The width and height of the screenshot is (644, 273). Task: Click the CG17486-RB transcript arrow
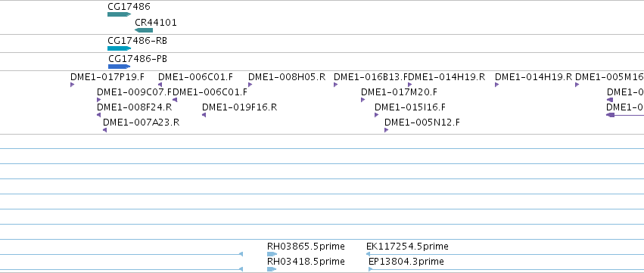point(119,48)
